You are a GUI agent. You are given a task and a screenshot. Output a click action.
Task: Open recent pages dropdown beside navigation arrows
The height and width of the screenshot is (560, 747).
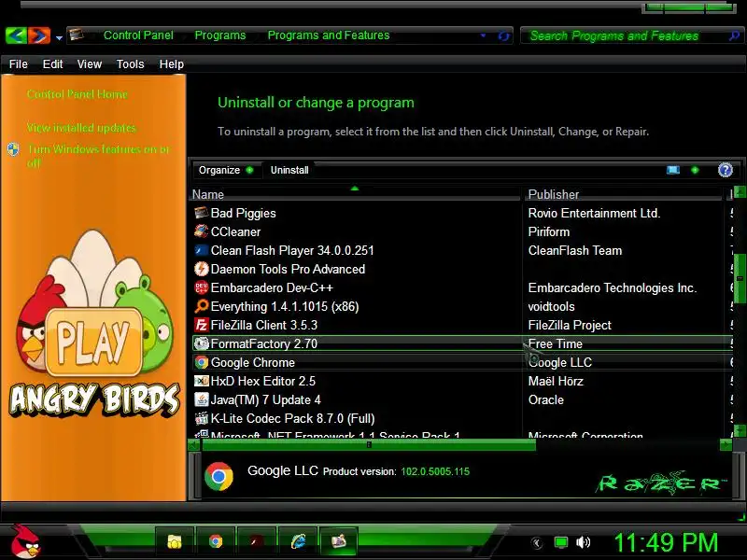click(59, 37)
